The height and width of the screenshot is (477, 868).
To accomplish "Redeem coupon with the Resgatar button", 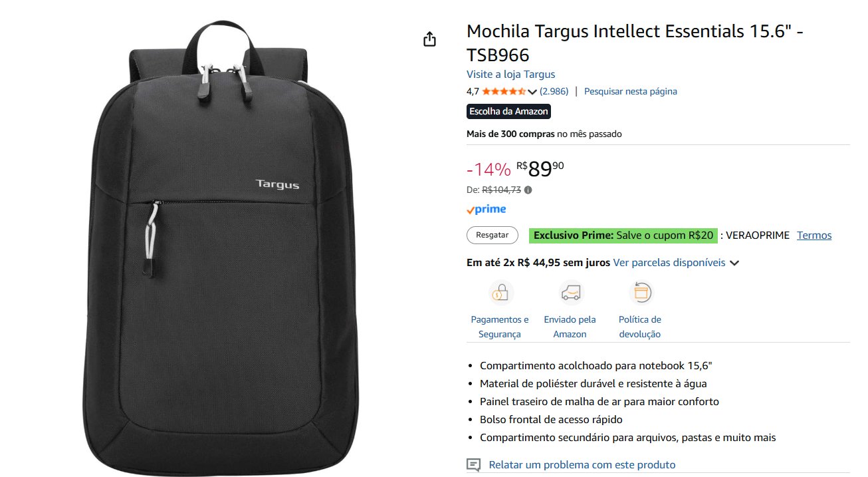I will (x=492, y=235).
